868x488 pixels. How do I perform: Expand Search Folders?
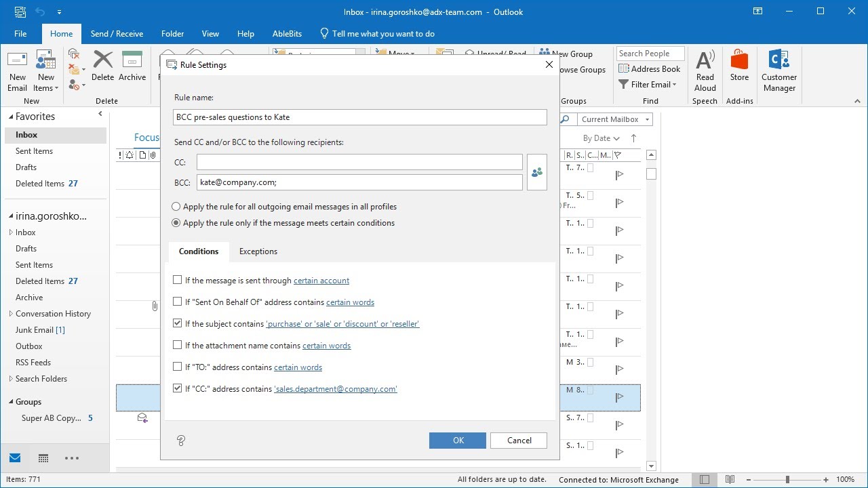coord(11,379)
